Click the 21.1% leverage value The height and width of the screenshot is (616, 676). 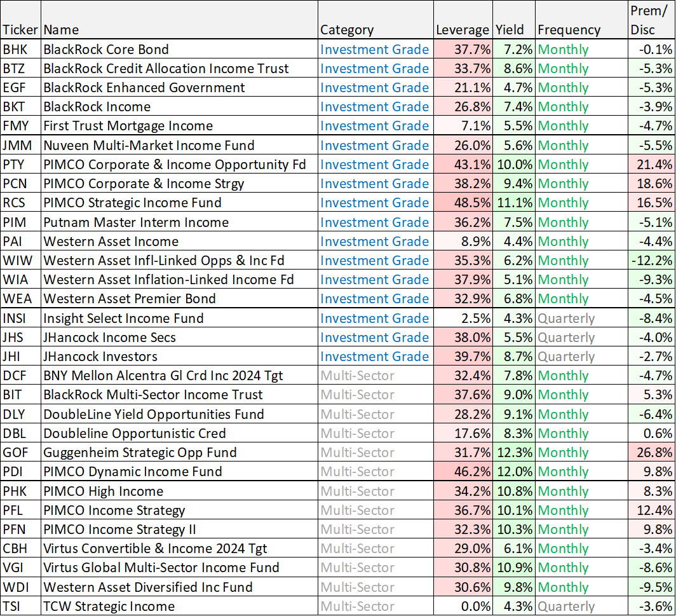463,88
